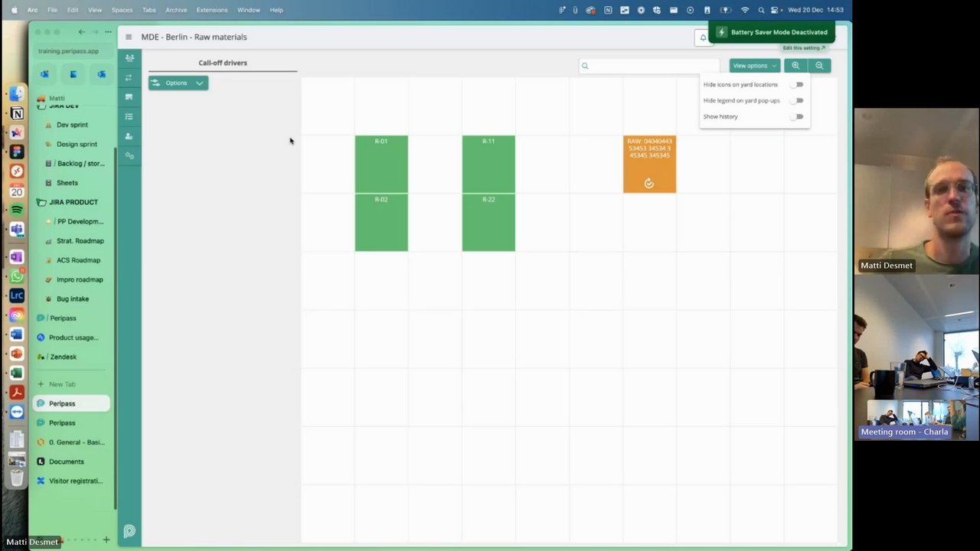The image size is (980, 551).
Task: Open Spotlight search in menu bar
Action: point(761,10)
